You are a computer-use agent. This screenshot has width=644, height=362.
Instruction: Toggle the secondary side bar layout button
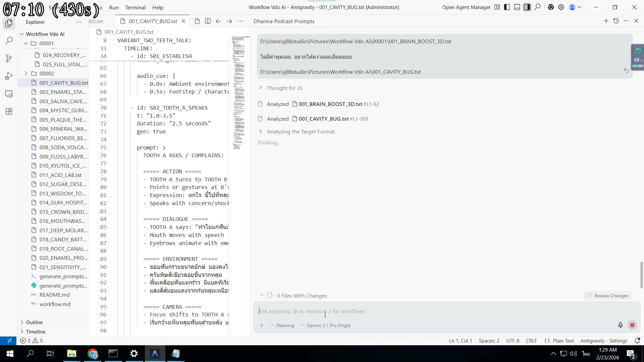coord(527,7)
